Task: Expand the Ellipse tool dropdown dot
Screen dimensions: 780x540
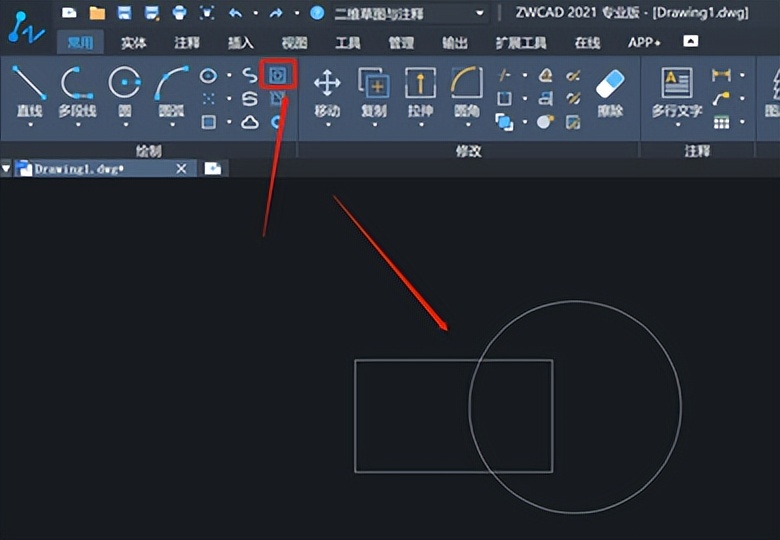Action: click(x=229, y=76)
